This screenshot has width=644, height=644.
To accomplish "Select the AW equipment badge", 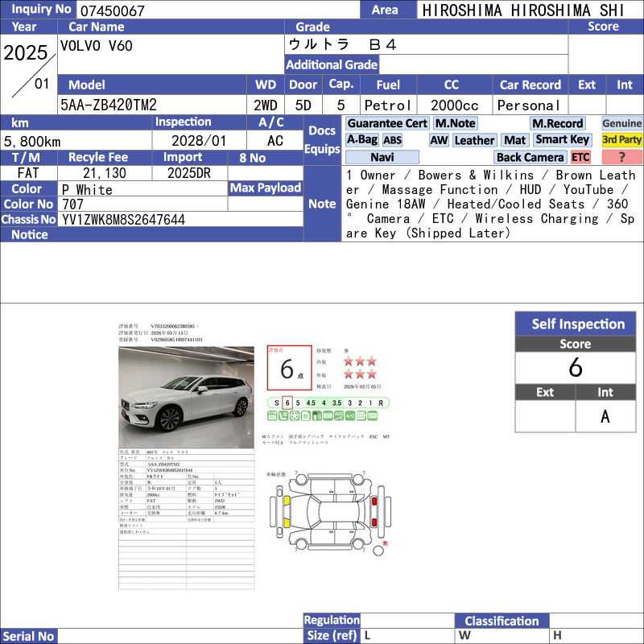I will [439, 139].
